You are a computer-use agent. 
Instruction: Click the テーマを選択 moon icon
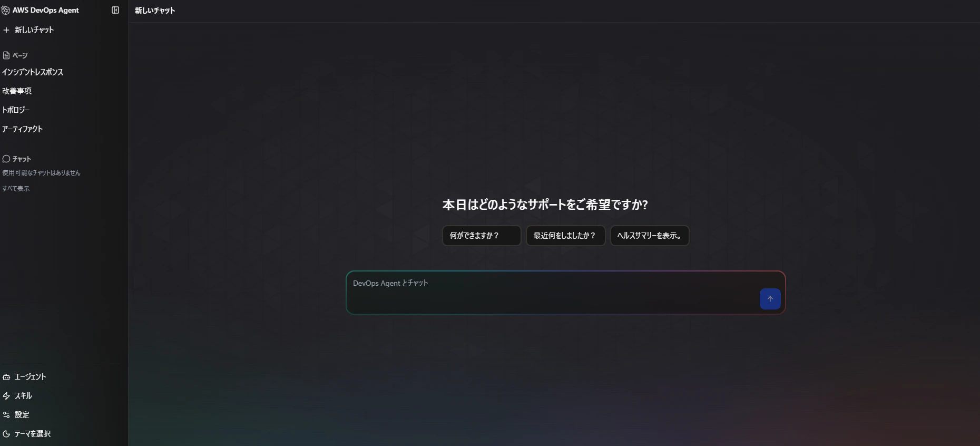point(6,434)
